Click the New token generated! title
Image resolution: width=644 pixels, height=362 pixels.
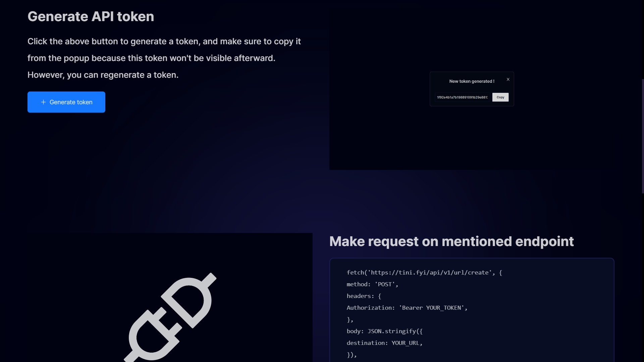472,81
